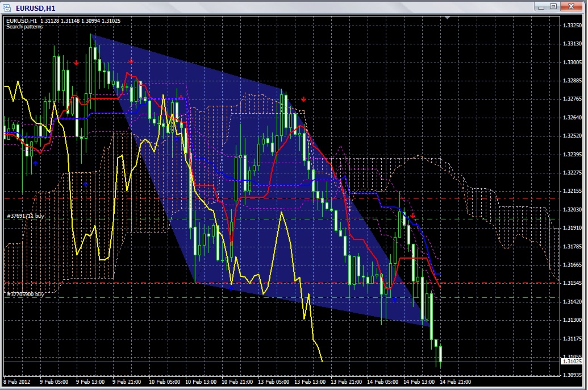Click the Search patterns text label

coord(24,27)
